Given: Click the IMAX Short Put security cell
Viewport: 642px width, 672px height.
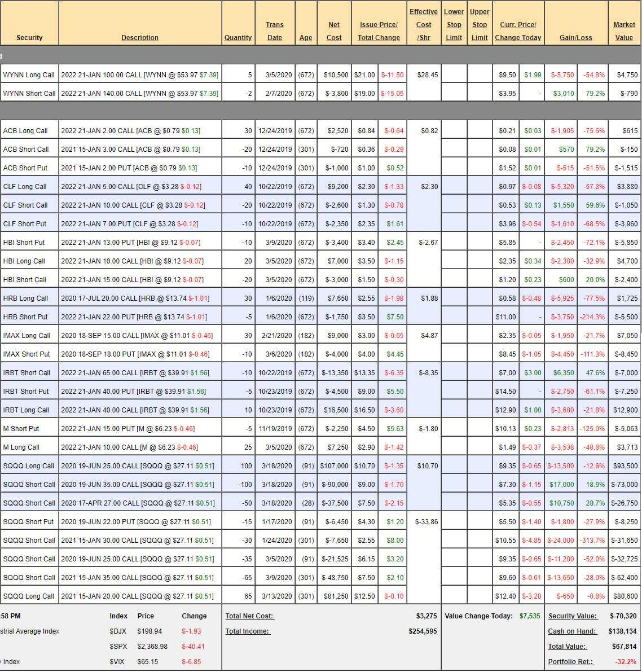Looking at the screenshot, I should coord(27,354).
